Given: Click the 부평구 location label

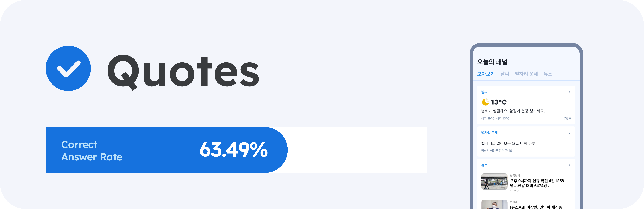Looking at the screenshot, I should click(x=567, y=118).
